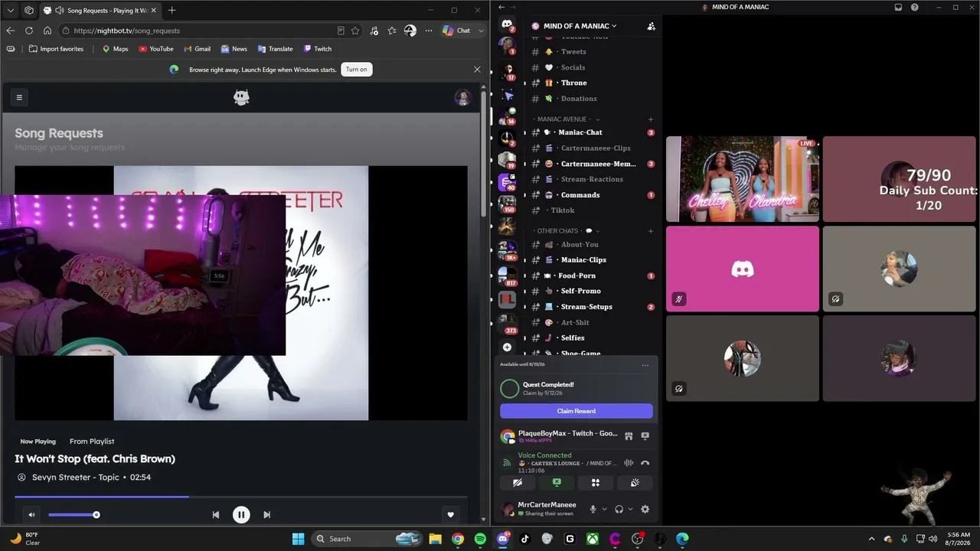Open Nightbot user avatar menu
Image resolution: width=980 pixels, height=551 pixels.
tap(462, 97)
